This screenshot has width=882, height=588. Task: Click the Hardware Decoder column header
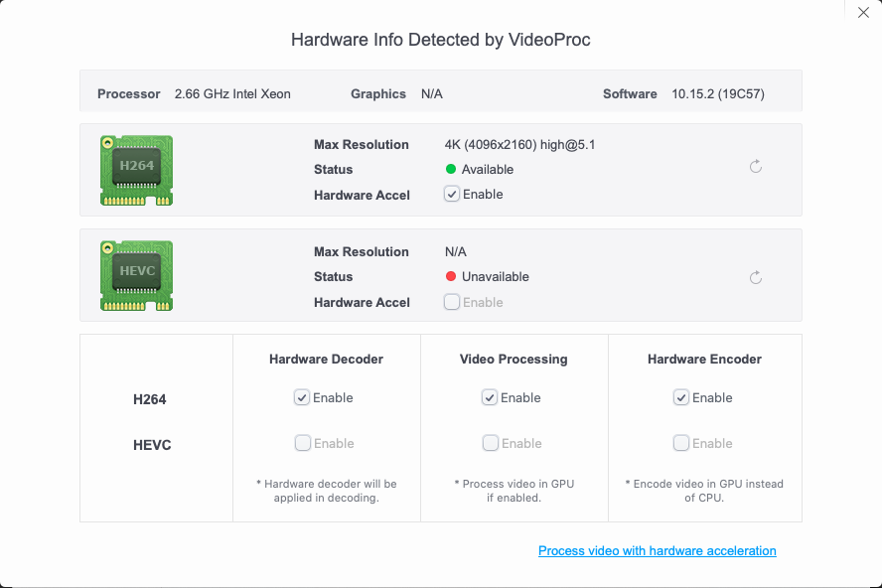(x=326, y=359)
